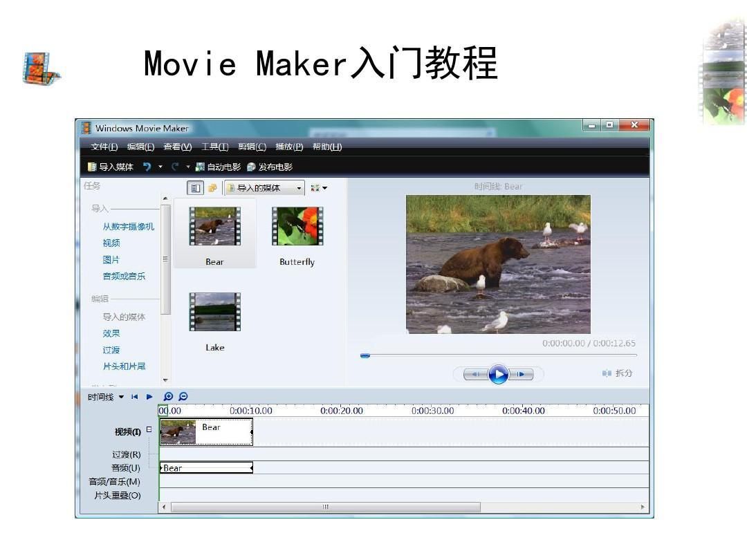Close the Windows Movie Maker window
747x560 pixels.
pyautogui.click(x=634, y=125)
